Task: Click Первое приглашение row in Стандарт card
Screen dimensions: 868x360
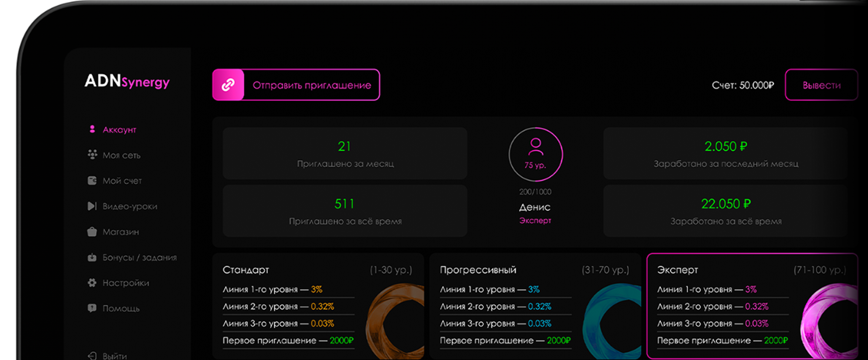Action: 288,341
